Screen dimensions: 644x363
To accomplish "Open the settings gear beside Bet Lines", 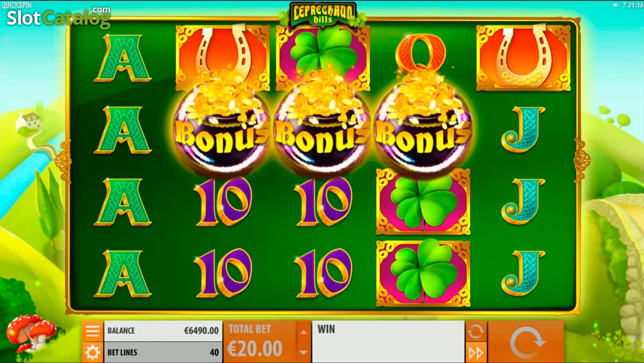I will click(x=93, y=352).
